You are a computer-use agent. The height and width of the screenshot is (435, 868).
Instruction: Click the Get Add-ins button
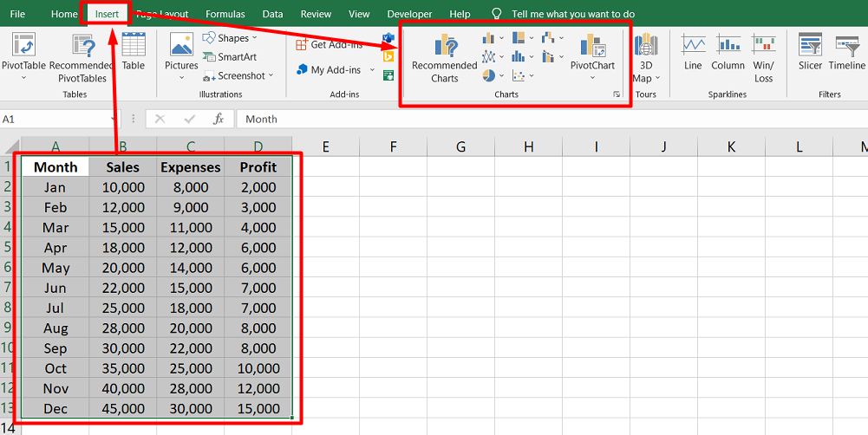[330, 44]
